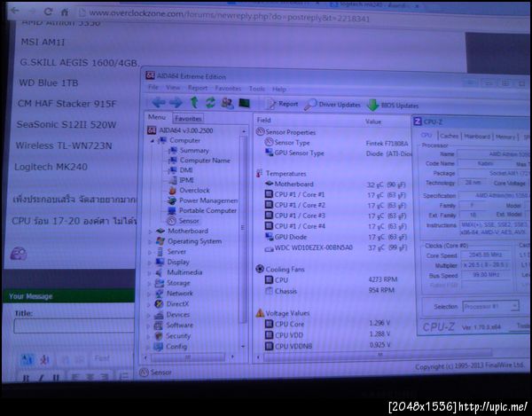Click the Config tree icon
This screenshot has height=416, width=532.
tap(158, 347)
